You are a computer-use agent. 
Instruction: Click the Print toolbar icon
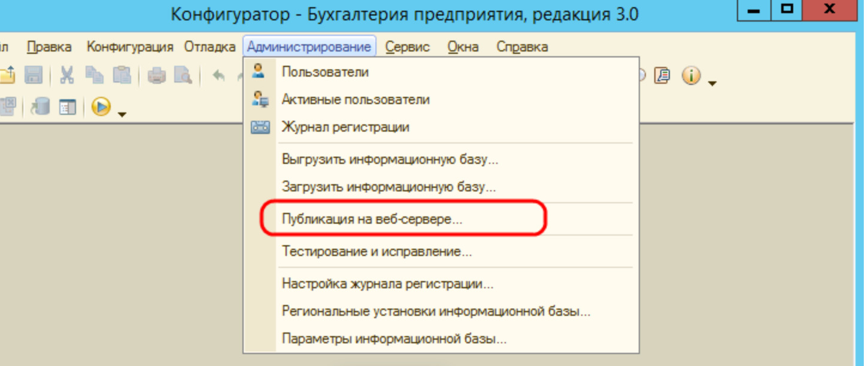click(156, 76)
